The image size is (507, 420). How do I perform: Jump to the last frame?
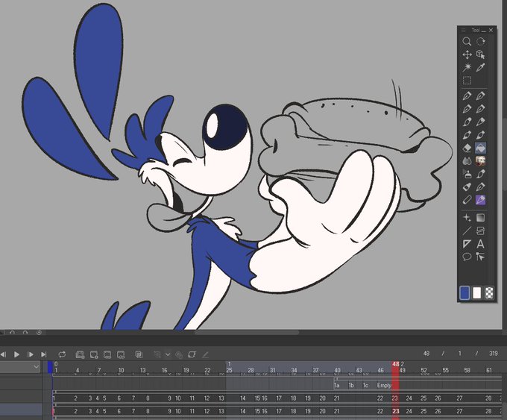coord(44,354)
